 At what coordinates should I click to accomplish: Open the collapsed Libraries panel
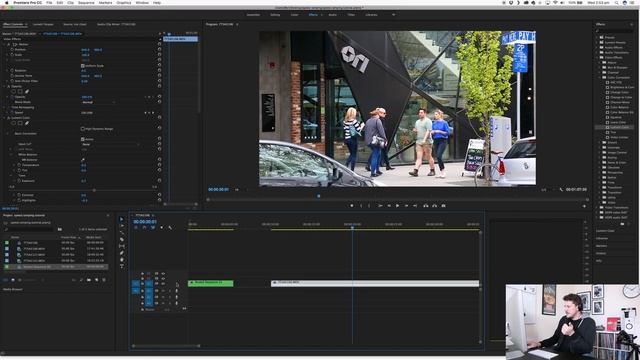(x=602, y=238)
